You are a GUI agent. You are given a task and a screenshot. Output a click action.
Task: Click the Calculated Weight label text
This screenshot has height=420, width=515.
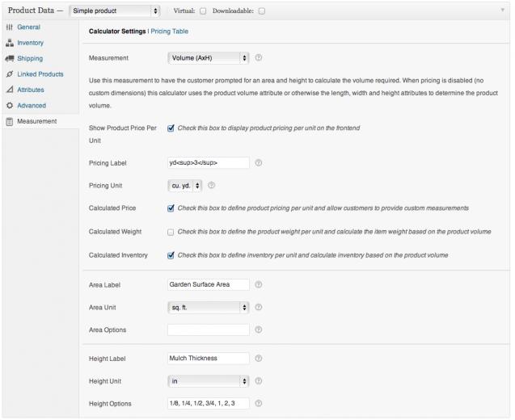115,232
